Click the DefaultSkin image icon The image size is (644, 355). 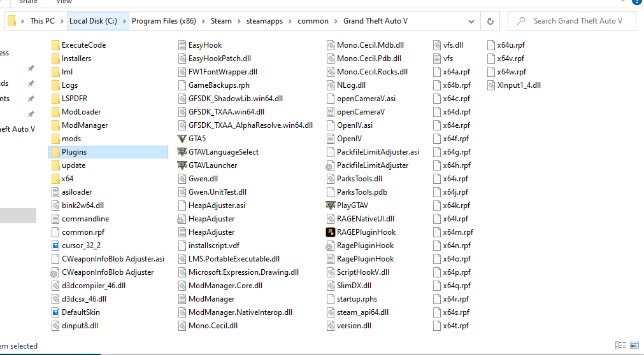[55, 312]
